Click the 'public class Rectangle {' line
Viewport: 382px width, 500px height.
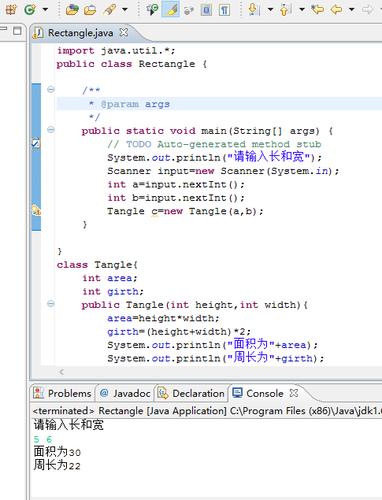[x=132, y=64]
